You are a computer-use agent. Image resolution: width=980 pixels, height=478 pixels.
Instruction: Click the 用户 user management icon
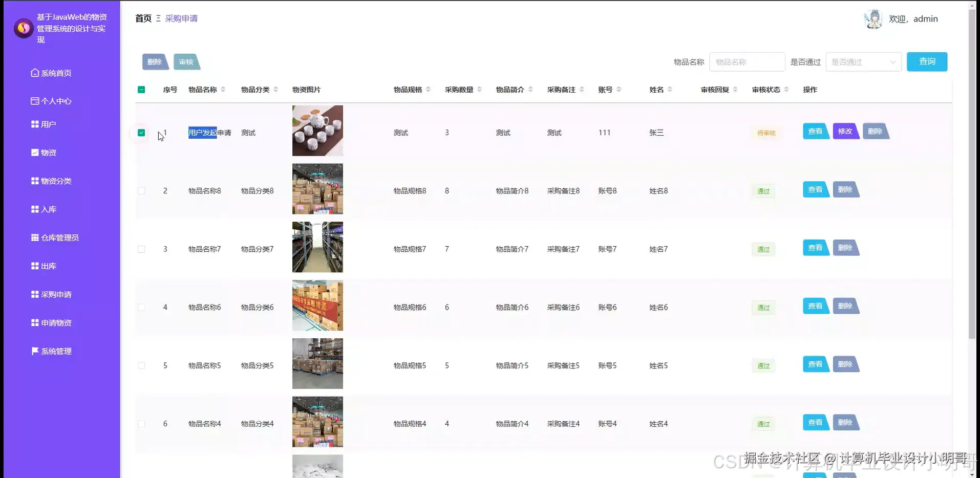tap(34, 124)
